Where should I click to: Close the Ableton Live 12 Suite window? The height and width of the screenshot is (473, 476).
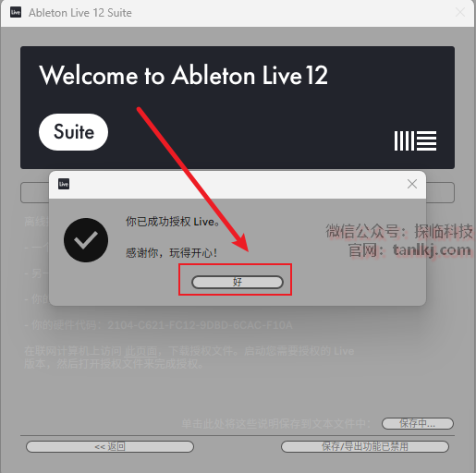(460, 12)
